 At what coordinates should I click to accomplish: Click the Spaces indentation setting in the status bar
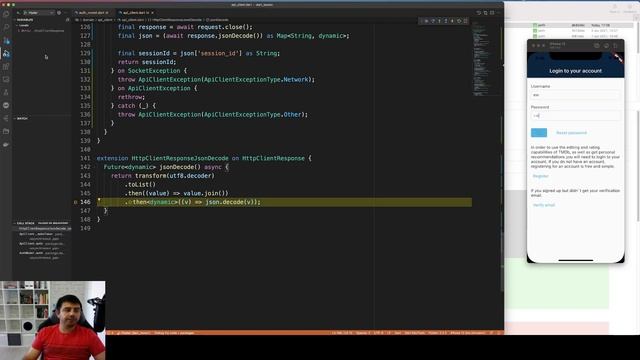(363, 333)
